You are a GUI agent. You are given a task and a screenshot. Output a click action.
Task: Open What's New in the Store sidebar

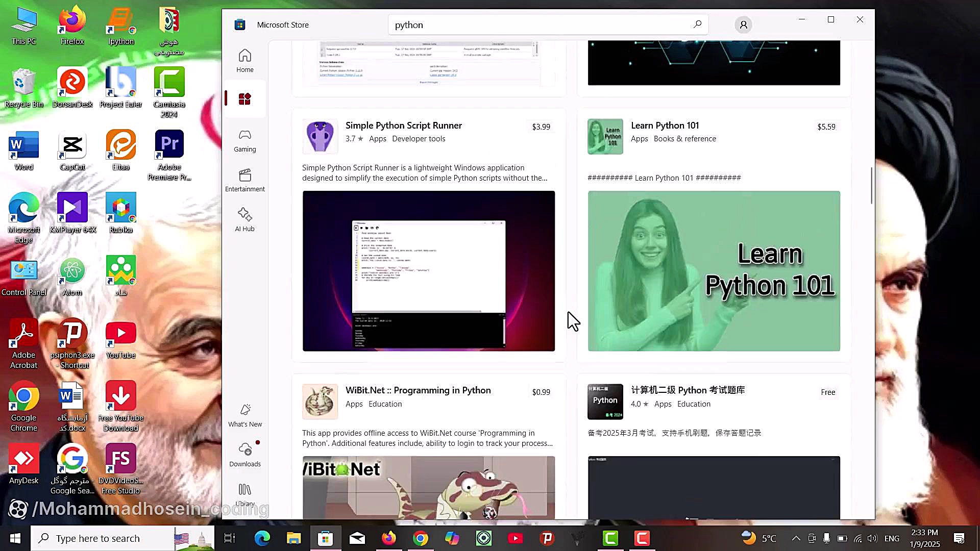244,415
